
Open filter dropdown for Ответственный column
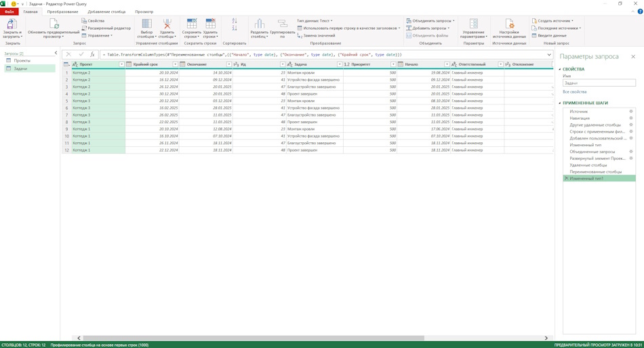pyautogui.click(x=501, y=64)
